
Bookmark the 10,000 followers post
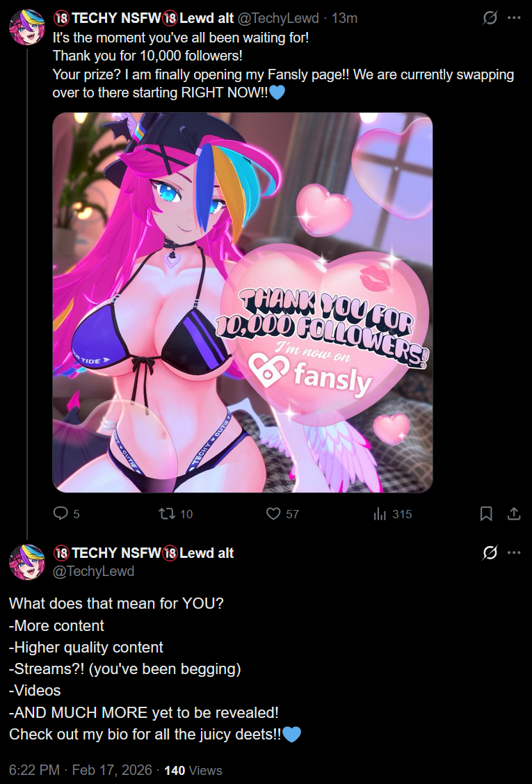[486, 513]
